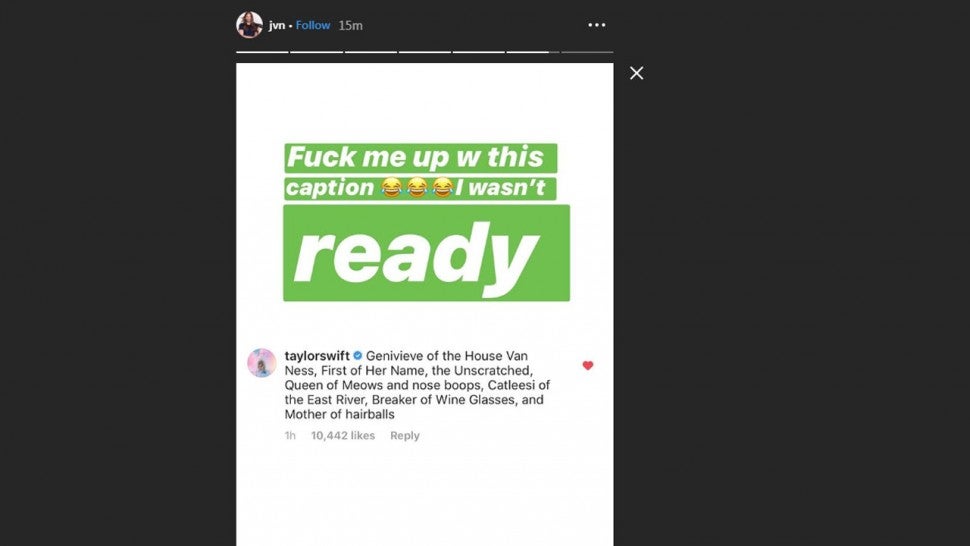Screen dimensions: 970x546
Task: Click the comment's 1h timestamp
Action: tap(290, 436)
